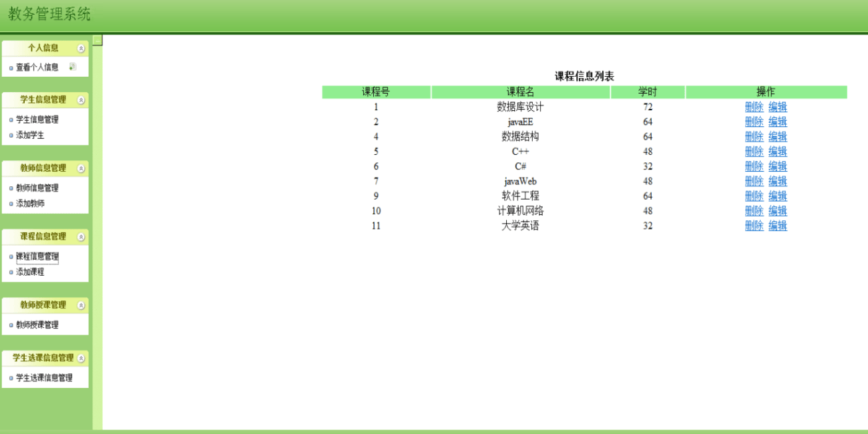Collapse the 学生信息管理 panel chevron
The width and height of the screenshot is (868, 434).
tap(81, 99)
